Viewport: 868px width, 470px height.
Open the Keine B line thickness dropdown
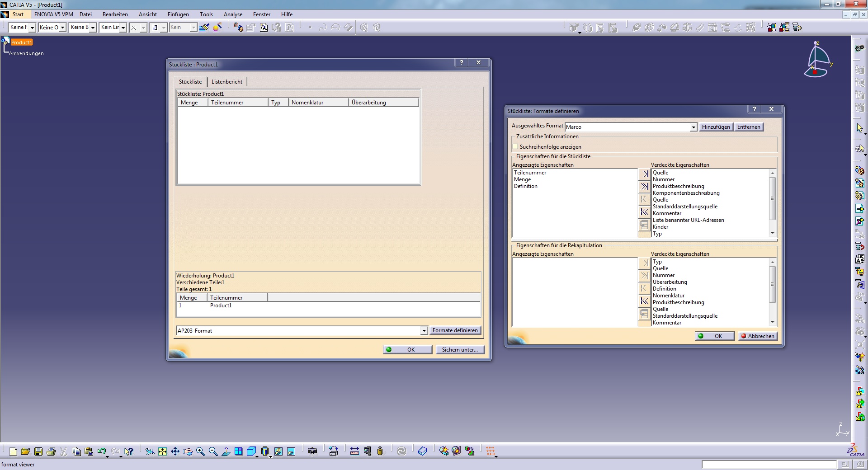point(93,28)
